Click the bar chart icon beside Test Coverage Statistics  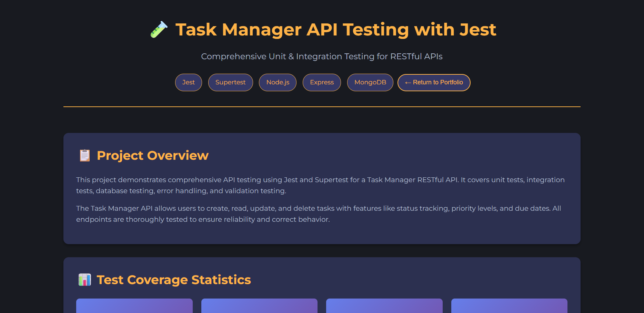[x=84, y=280]
